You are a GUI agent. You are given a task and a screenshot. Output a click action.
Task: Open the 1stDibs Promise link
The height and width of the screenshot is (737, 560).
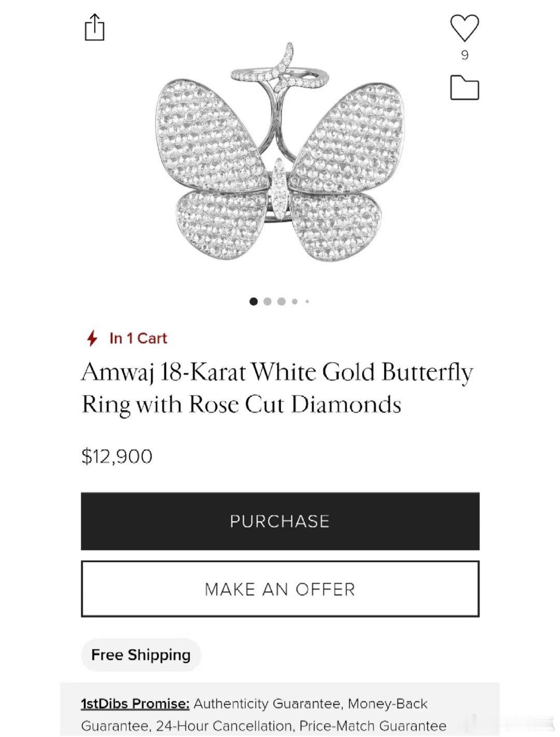(x=135, y=704)
